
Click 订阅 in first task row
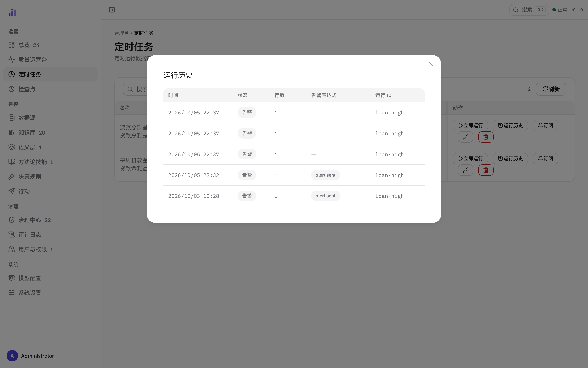545,126
